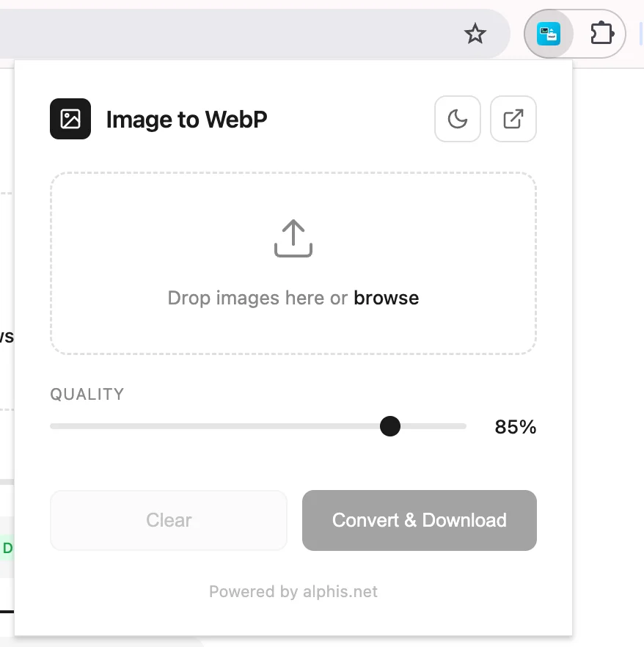This screenshot has height=647, width=644.
Task: Click the QUALITY label
Action: pyautogui.click(x=87, y=394)
